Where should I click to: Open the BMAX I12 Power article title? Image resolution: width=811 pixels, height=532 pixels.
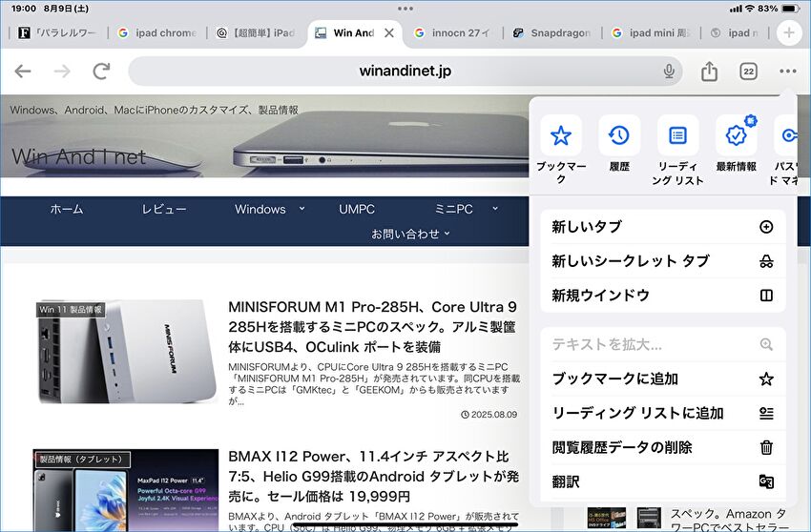[373, 476]
